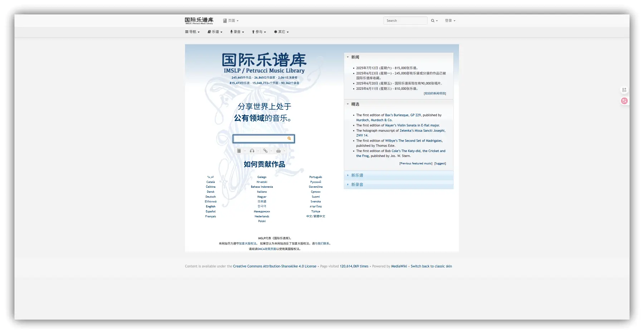The height and width of the screenshot is (334, 644).
Task: Click the IMSLP logo in the header
Action: pos(199,20)
